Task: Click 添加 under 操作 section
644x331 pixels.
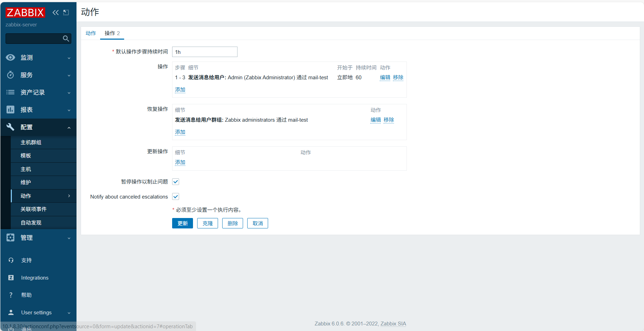Action: pyautogui.click(x=180, y=90)
